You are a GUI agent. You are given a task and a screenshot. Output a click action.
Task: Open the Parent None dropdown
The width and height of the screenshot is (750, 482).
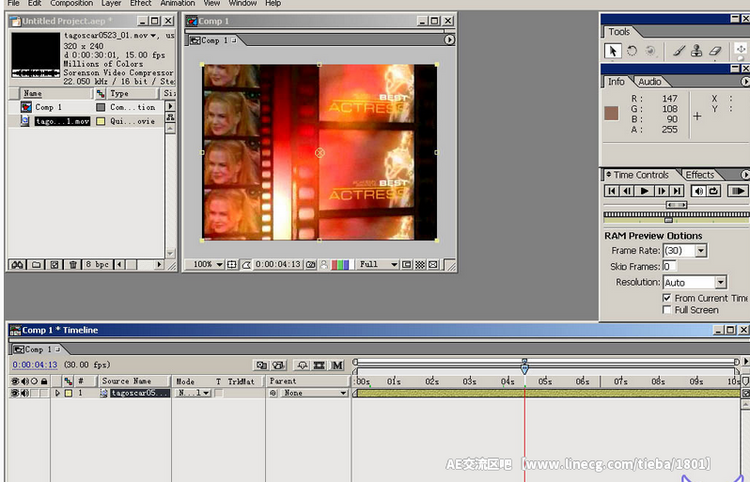(313, 393)
